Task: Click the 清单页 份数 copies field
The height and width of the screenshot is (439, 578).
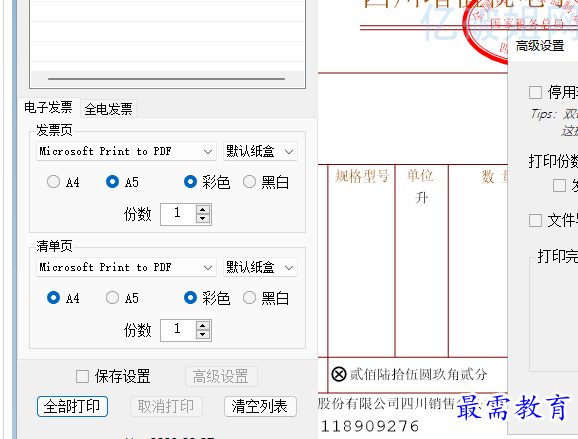Action: click(178, 330)
